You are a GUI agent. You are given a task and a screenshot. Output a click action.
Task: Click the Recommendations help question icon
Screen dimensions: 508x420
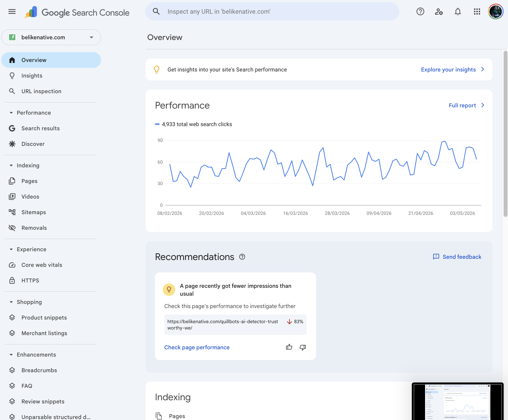coord(242,257)
